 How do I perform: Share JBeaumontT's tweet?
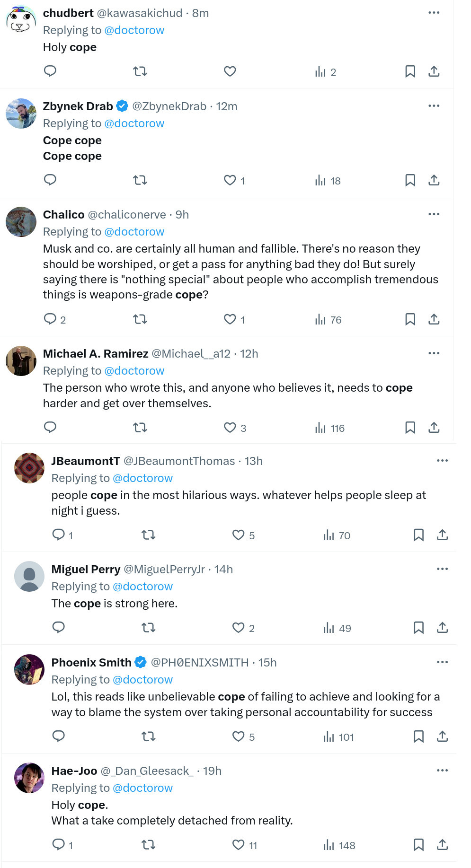pos(443,535)
